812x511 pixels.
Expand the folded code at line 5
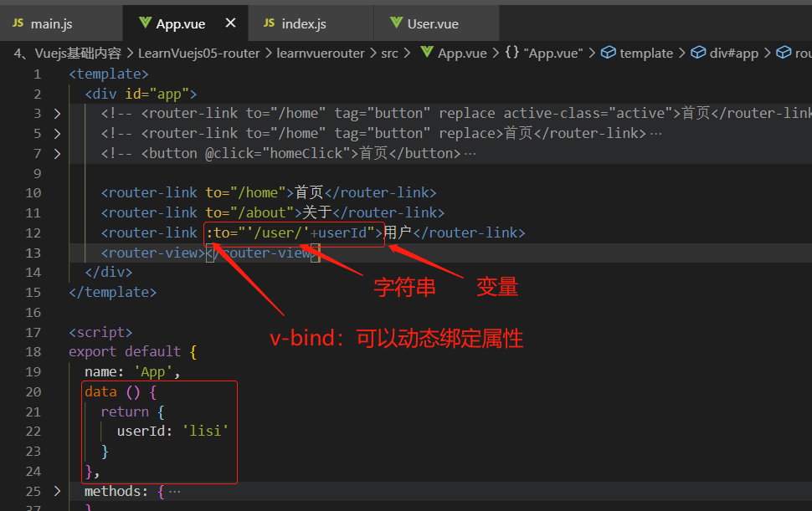pos(57,134)
